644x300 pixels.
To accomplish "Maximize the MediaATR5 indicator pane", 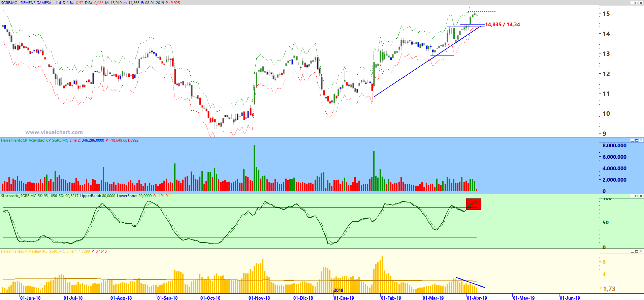I will point(637,251).
